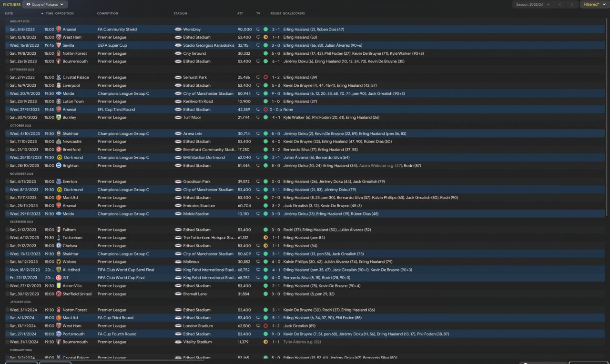Tick the checkbox for Sat, 26/8/2023 fixture
The height and width of the screenshot is (364, 610).
click(7, 61)
